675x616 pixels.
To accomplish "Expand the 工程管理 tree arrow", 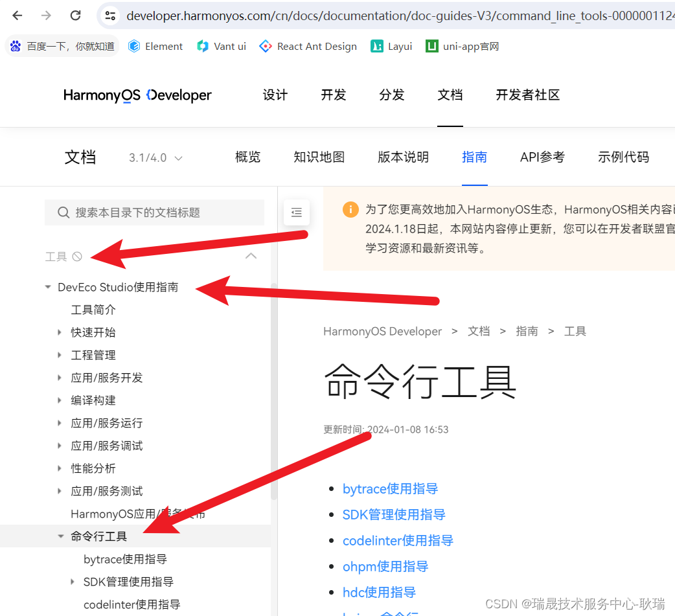I will coord(60,355).
